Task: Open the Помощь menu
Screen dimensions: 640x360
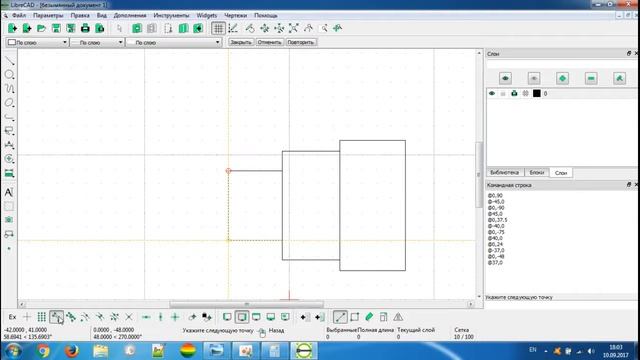Action: [x=266, y=15]
